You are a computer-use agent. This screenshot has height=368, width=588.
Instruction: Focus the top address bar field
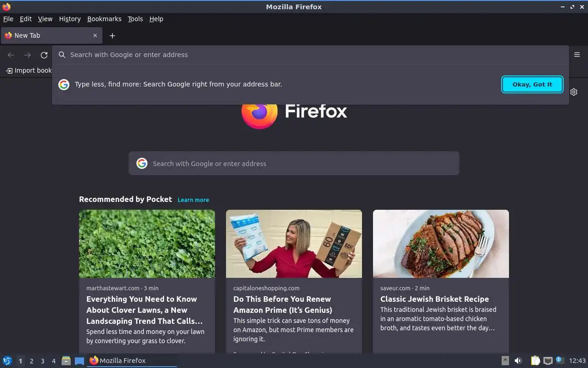point(311,55)
